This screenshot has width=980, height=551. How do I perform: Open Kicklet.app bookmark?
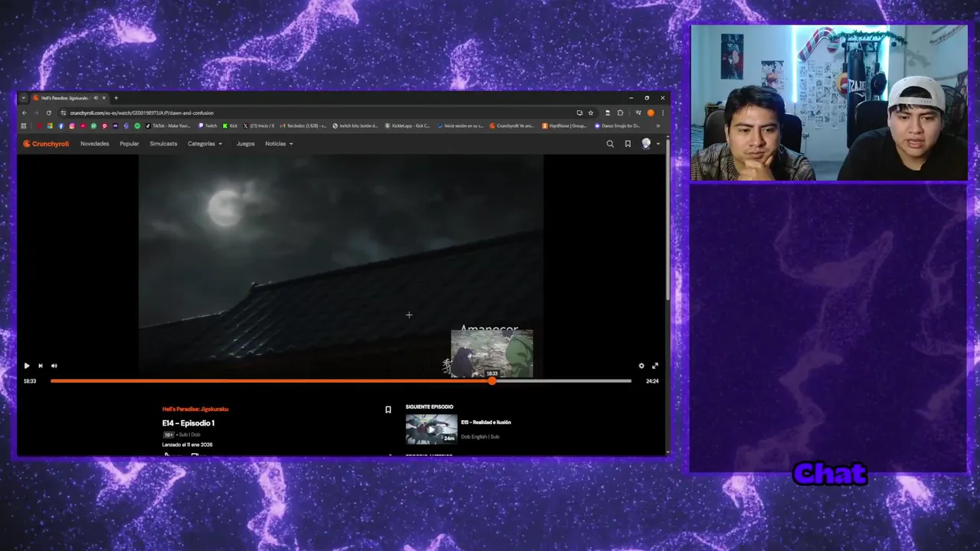click(x=407, y=126)
